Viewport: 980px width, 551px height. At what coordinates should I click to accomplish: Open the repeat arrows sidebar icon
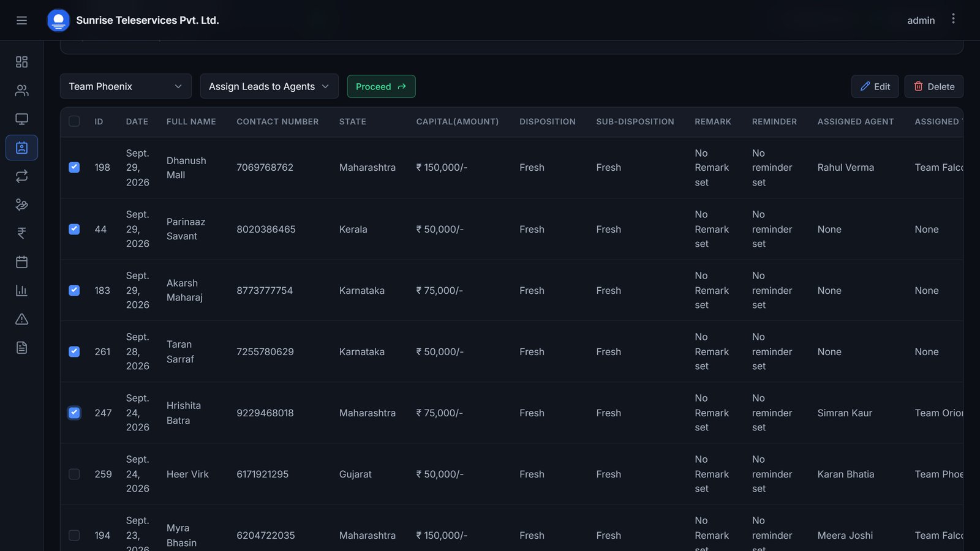[21, 176]
